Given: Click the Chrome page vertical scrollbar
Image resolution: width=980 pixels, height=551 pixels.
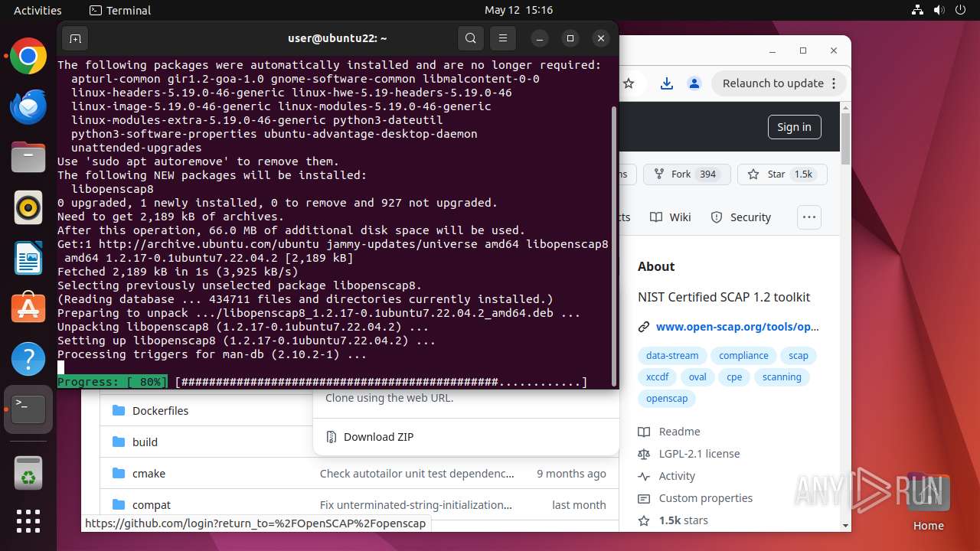Looking at the screenshot, I should pyautogui.click(x=845, y=139).
